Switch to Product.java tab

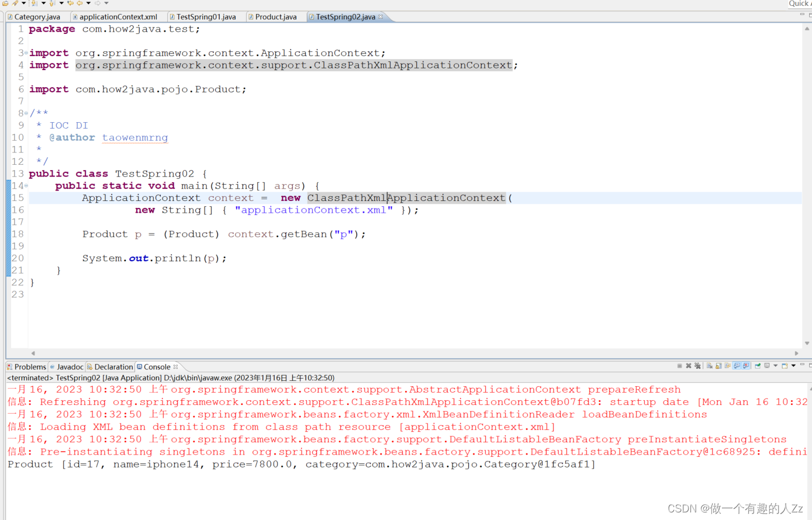click(x=276, y=17)
